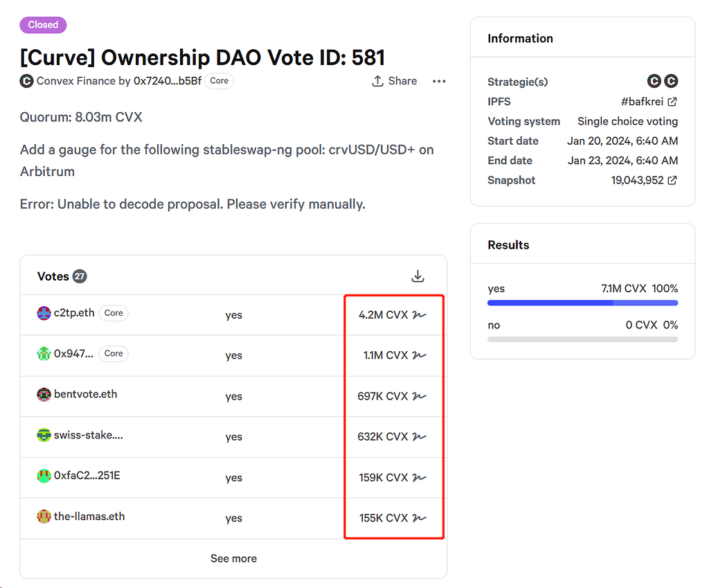Viewport: 709px width, 588px height.
Task: Click the See more button
Action: point(233,558)
